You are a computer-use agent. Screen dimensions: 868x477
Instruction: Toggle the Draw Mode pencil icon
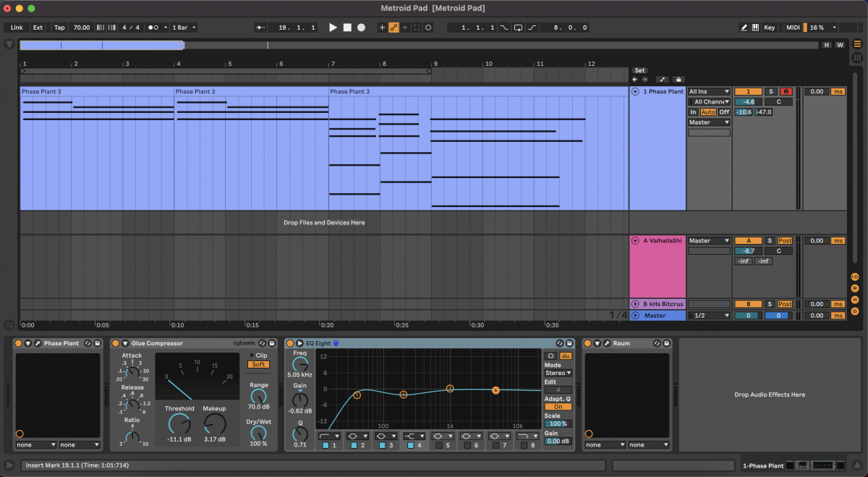744,28
